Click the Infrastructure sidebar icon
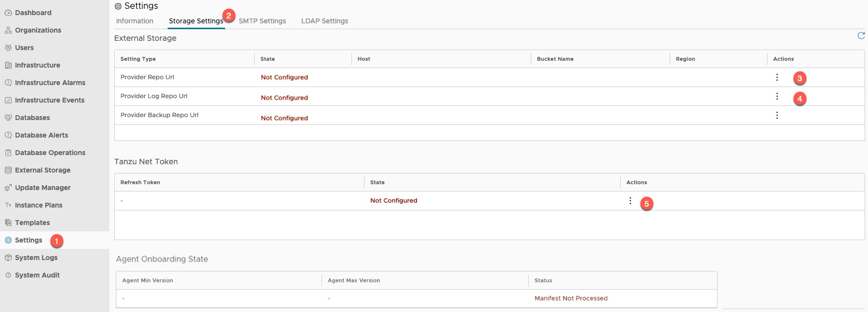 (x=8, y=65)
